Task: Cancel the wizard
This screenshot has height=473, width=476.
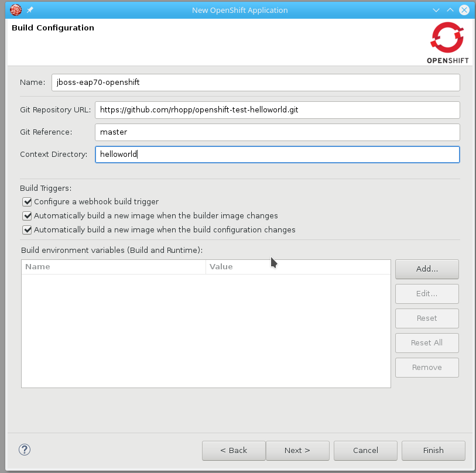Action: pos(365,451)
